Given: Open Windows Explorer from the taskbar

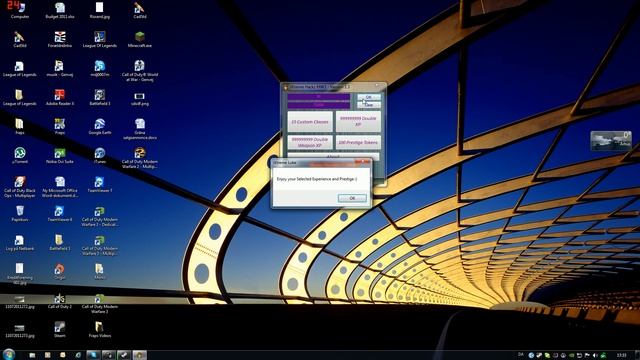Looking at the screenshot, I should click(32, 355).
